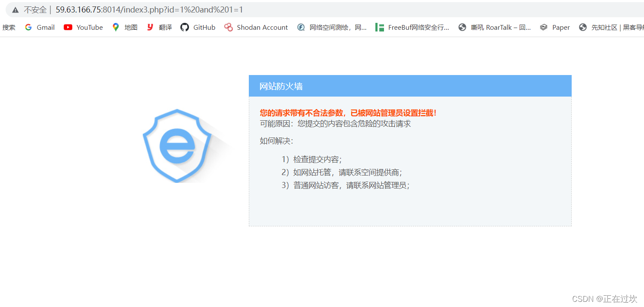Open the 网络空间测绘 FOFA bookmark
The image size is (644, 307).
[332, 27]
